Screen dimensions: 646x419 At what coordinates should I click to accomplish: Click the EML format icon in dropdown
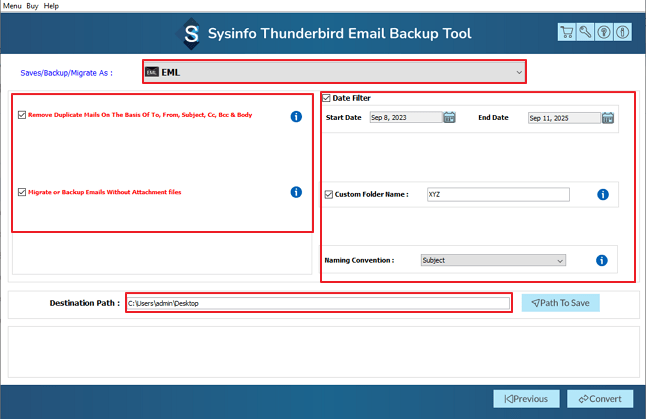pos(152,72)
